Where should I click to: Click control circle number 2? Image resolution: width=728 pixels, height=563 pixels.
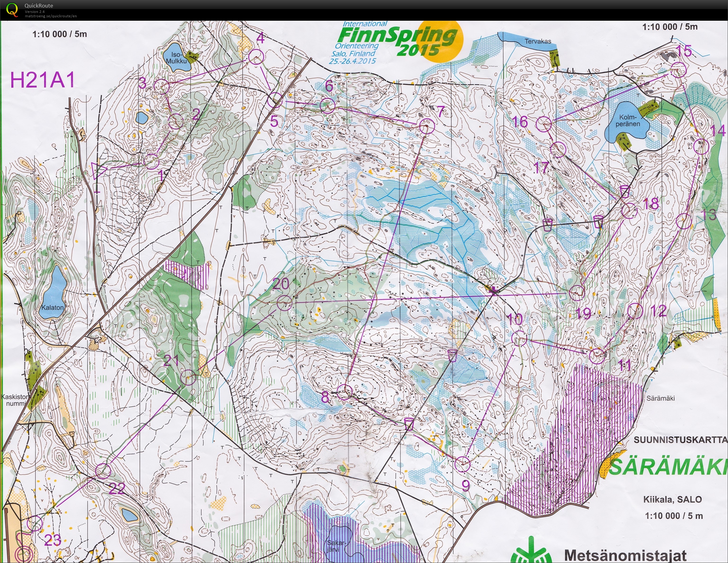(x=176, y=121)
